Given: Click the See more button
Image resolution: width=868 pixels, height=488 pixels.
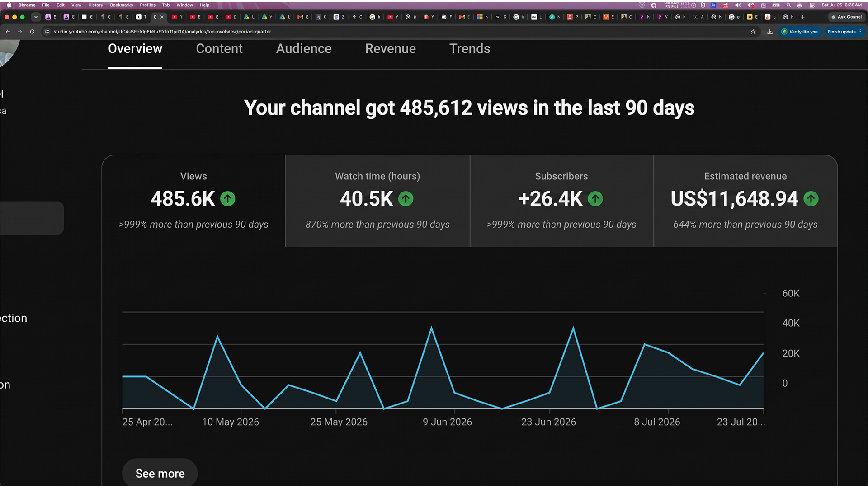Looking at the screenshot, I should point(160,473).
